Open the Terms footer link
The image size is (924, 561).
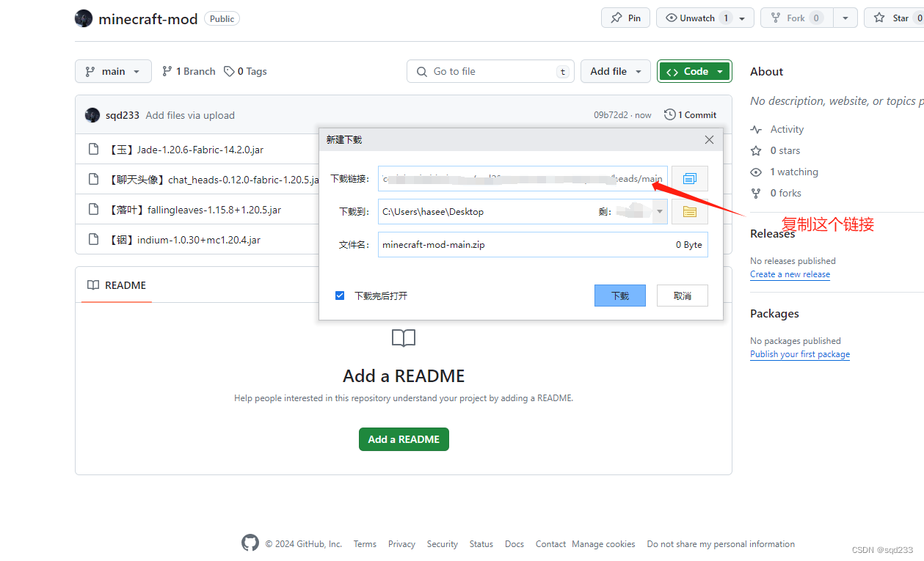point(365,544)
